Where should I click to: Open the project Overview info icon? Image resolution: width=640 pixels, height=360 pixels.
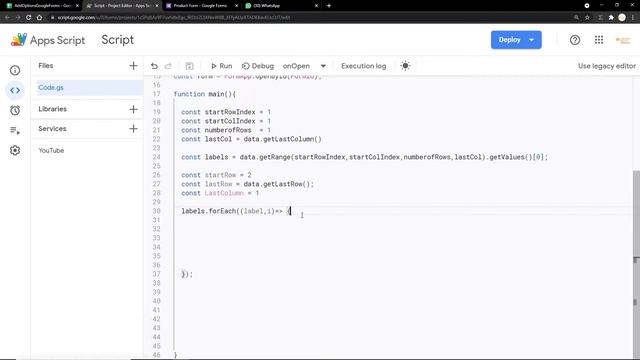[x=15, y=71]
